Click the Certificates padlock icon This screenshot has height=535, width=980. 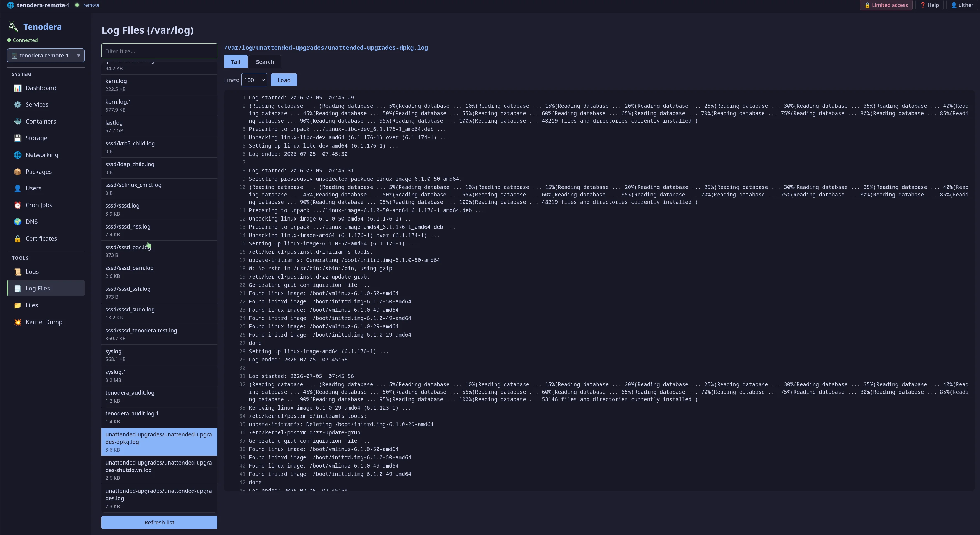click(17, 238)
